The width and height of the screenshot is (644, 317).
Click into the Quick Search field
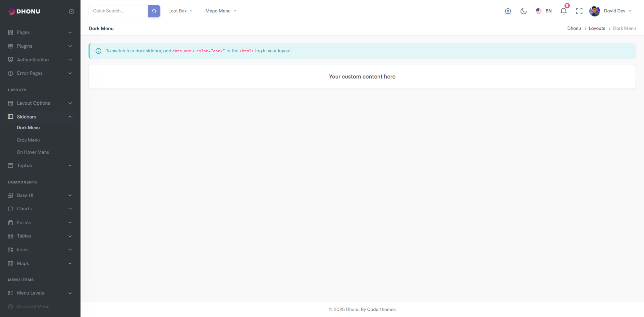(118, 11)
